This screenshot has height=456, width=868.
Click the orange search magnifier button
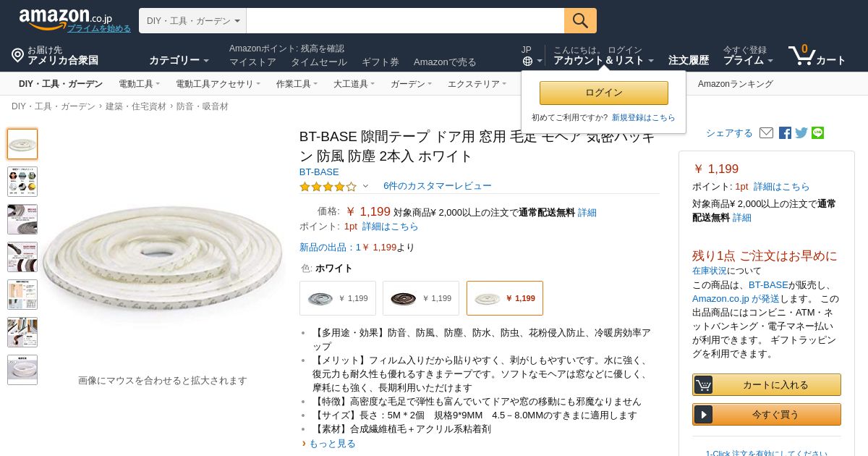(x=580, y=20)
